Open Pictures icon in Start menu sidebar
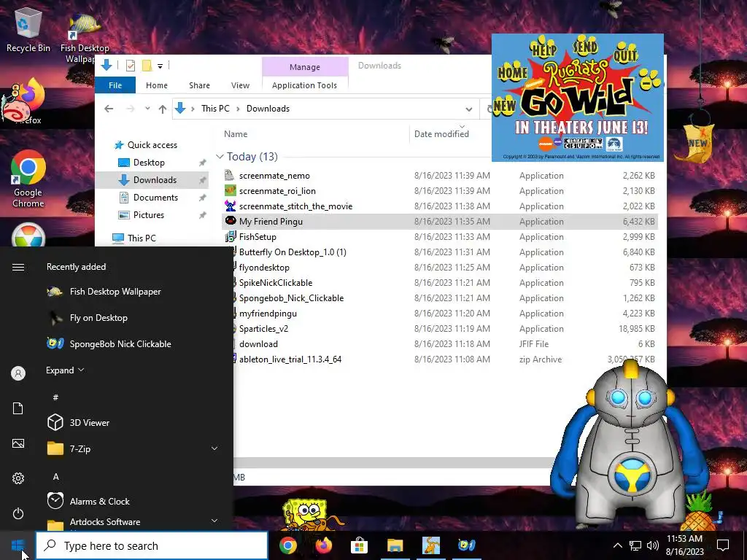The width and height of the screenshot is (747, 560). coord(18,443)
